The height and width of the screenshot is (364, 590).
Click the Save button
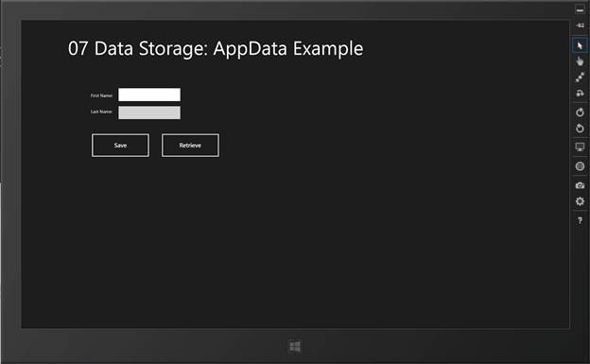[x=120, y=146]
